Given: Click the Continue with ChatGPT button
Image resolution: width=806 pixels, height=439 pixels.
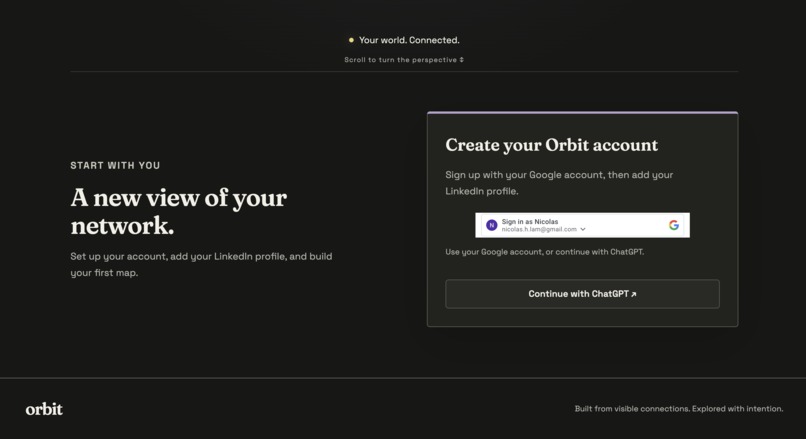Looking at the screenshot, I should click(x=582, y=294).
